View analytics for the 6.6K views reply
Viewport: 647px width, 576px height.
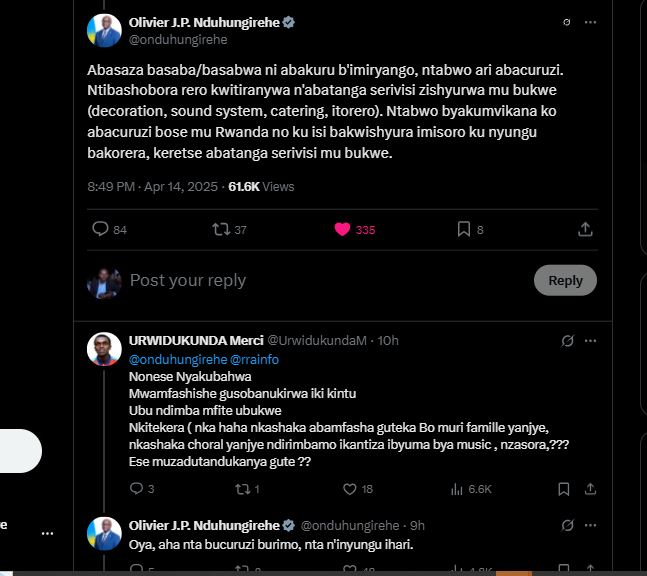click(457, 489)
